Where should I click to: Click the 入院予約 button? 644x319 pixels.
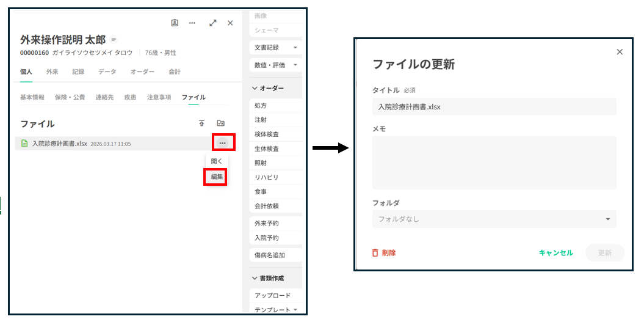(x=275, y=238)
